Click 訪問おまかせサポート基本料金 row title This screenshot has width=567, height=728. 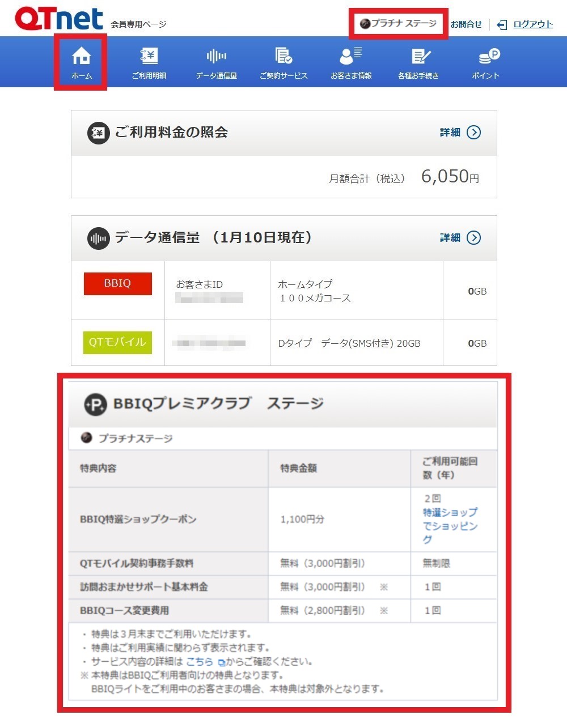tap(144, 587)
